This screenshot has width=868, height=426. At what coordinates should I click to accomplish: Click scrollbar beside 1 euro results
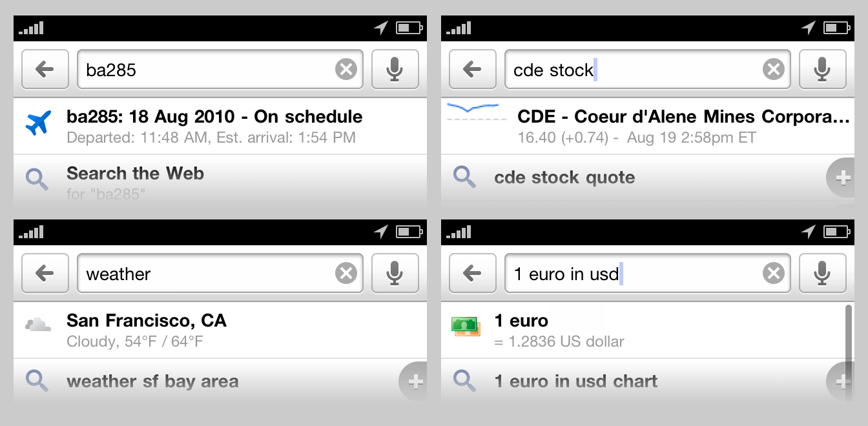point(849,334)
